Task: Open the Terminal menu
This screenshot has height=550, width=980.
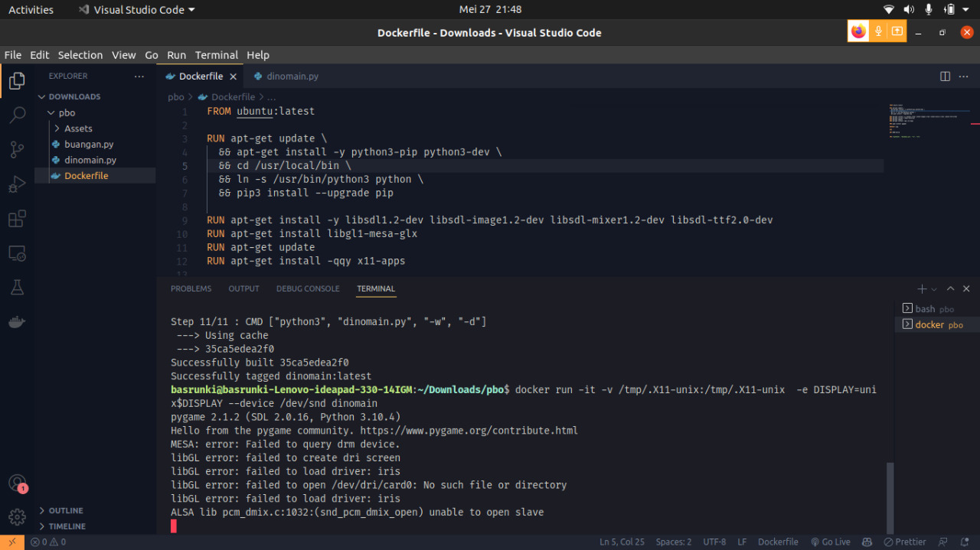Action: click(217, 55)
